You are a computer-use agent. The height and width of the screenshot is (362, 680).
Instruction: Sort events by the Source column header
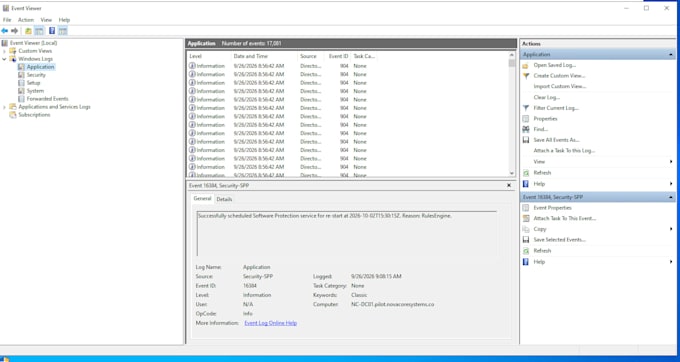pyautogui.click(x=311, y=56)
